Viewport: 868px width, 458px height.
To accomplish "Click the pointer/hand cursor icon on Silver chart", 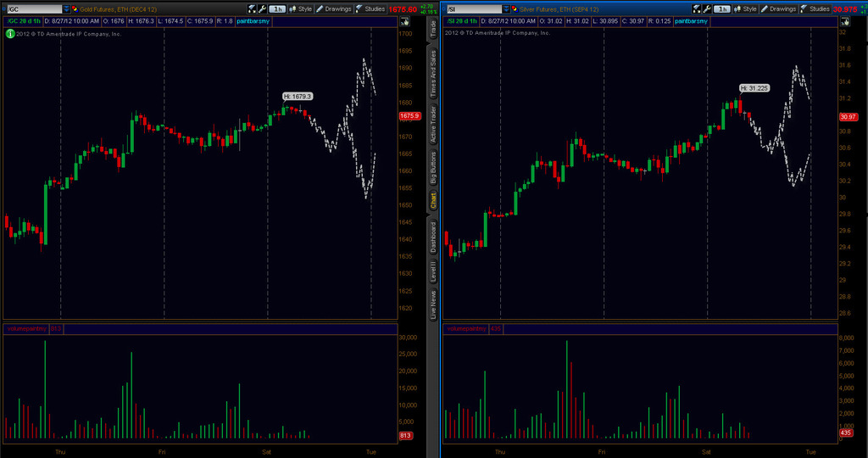I will click(x=845, y=21).
